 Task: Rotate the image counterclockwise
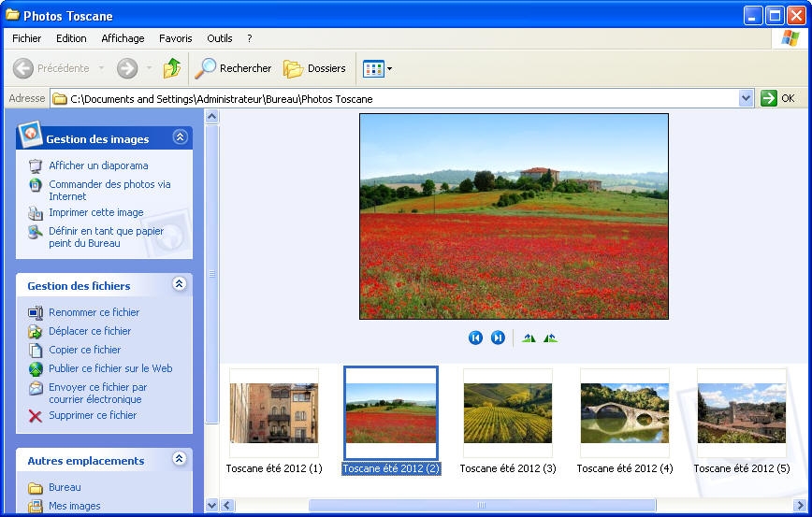550,337
